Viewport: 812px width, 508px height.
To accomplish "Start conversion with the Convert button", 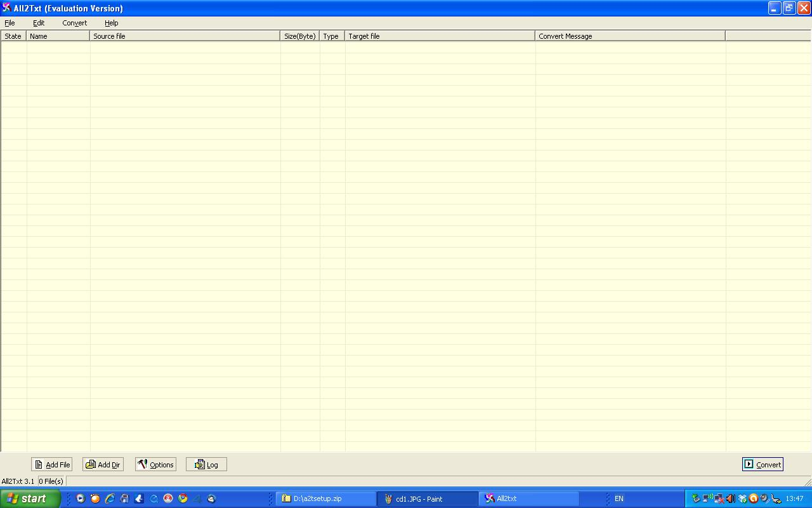I will [763, 465].
